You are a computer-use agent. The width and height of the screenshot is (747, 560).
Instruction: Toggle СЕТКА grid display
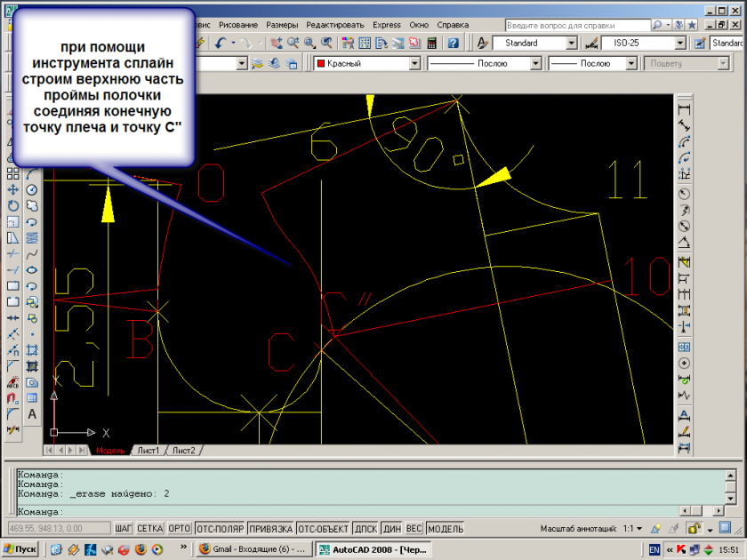(x=150, y=529)
